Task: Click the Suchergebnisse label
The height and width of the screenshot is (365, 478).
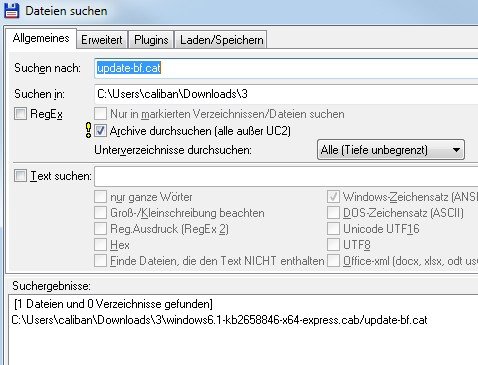Action: [51, 286]
